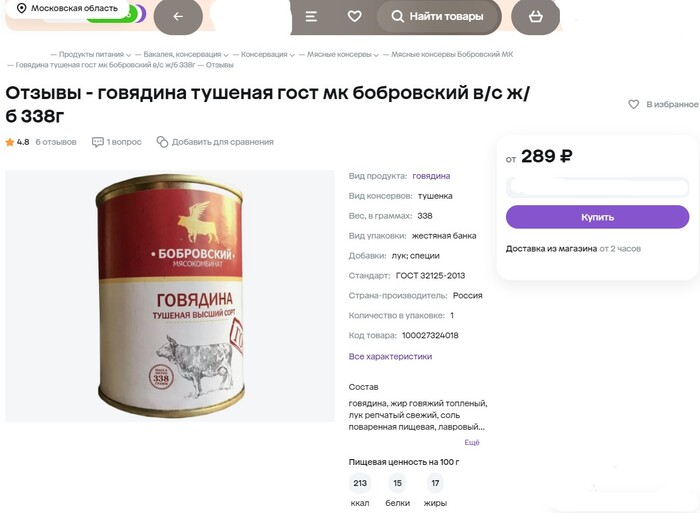Screen dimensions: 700x513
Task: Toggle В избранное heart for this product
Action: tap(633, 104)
